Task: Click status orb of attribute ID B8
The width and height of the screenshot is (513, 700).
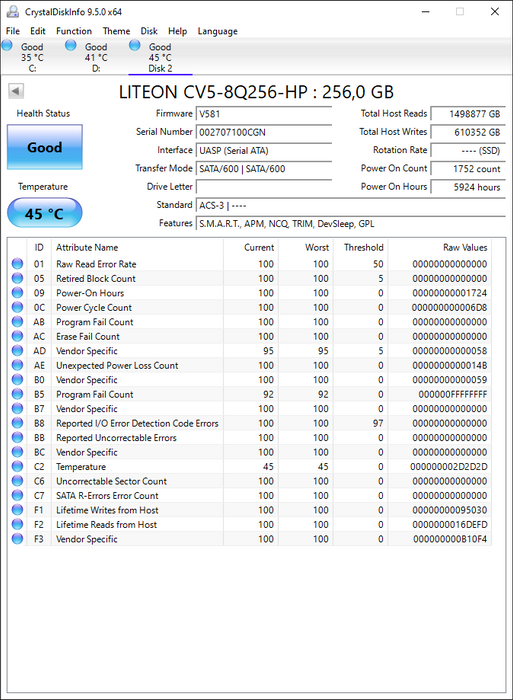Action: pos(17,423)
